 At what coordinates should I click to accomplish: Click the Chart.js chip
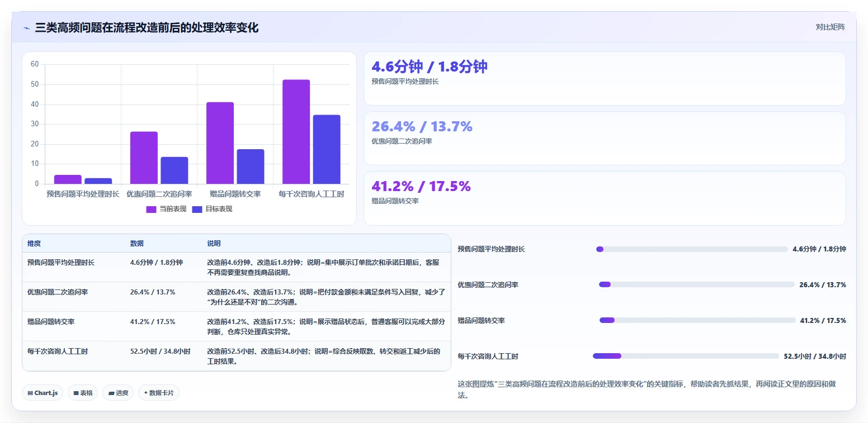pos(43,393)
